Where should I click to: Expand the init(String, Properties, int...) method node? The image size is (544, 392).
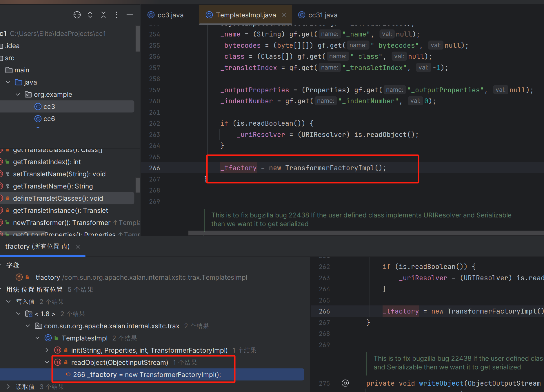(x=47, y=350)
